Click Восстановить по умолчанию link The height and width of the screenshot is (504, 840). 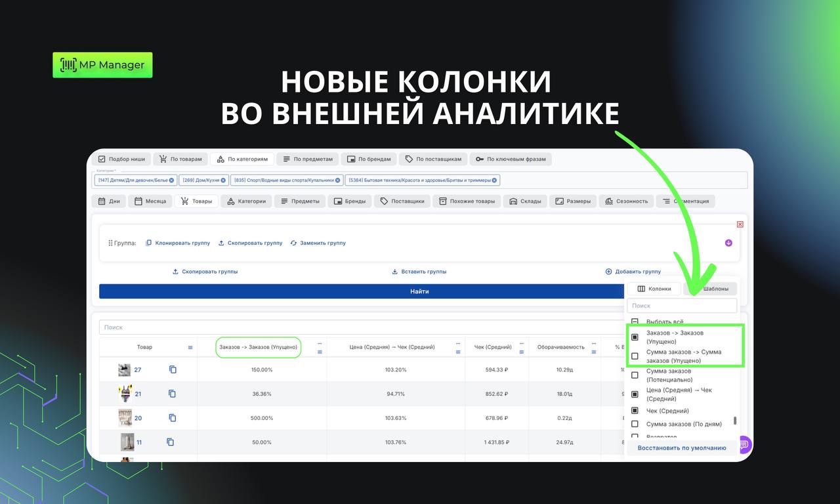click(682, 448)
